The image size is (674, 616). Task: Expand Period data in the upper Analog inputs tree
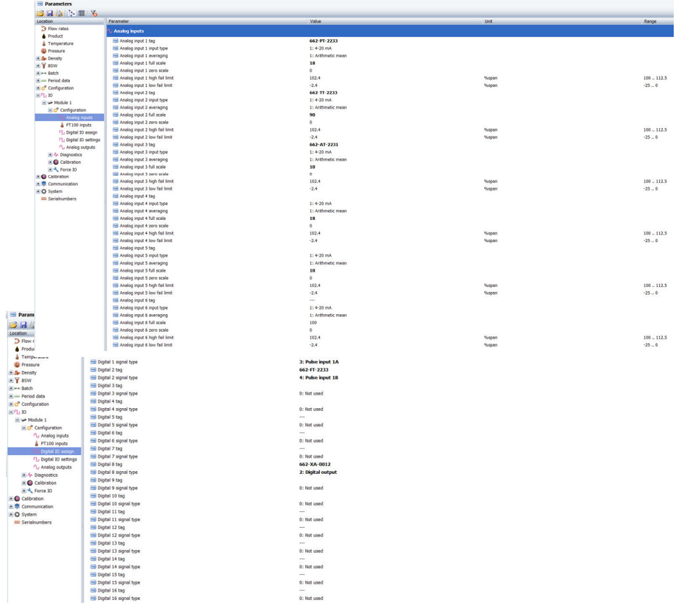coord(38,80)
